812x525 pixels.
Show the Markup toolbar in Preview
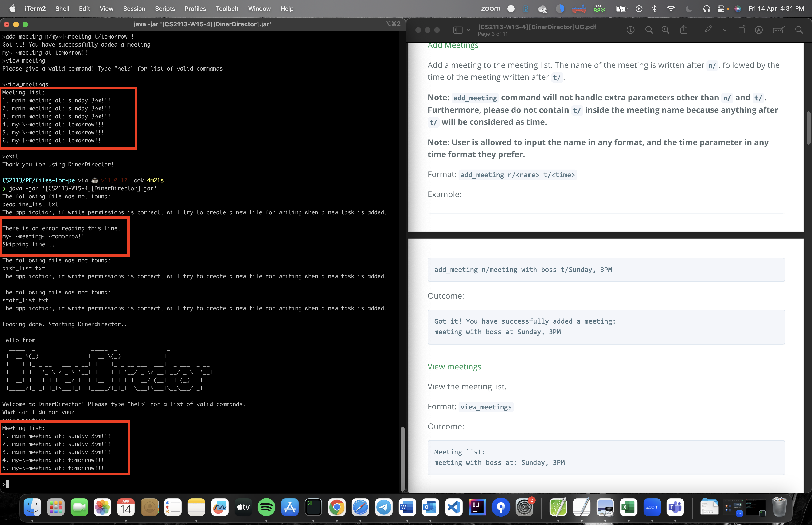click(759, 30)
